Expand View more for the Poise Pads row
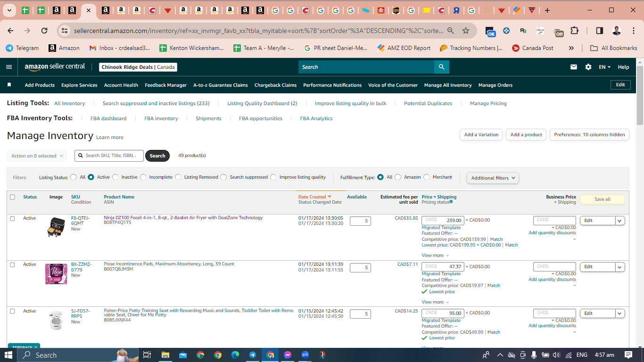Viewport: 644px width, 362px height. pos(435,302)
